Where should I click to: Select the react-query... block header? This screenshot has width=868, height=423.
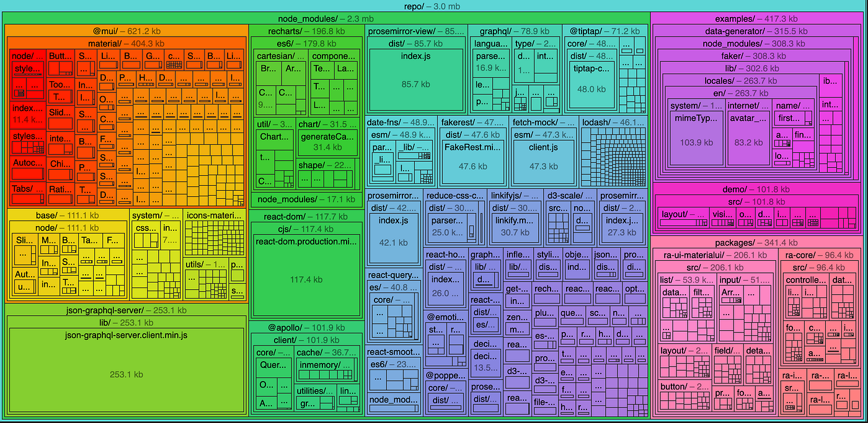tap(394, 275)
